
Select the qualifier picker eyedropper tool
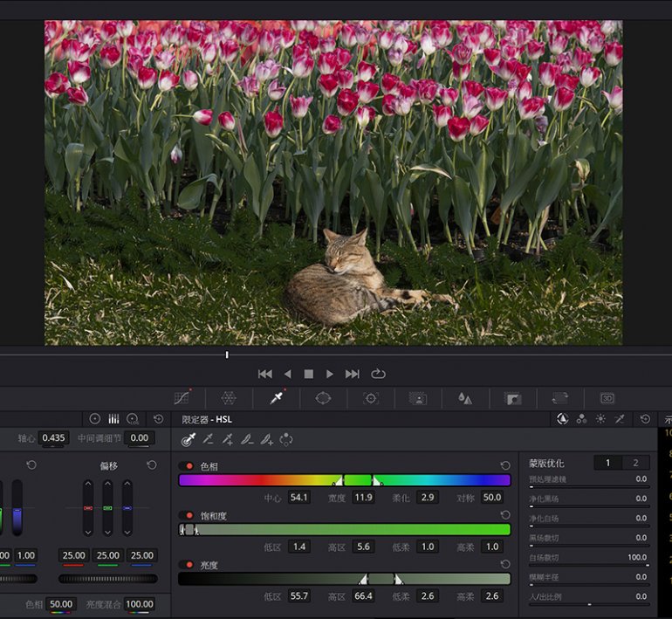pos(188,440)
